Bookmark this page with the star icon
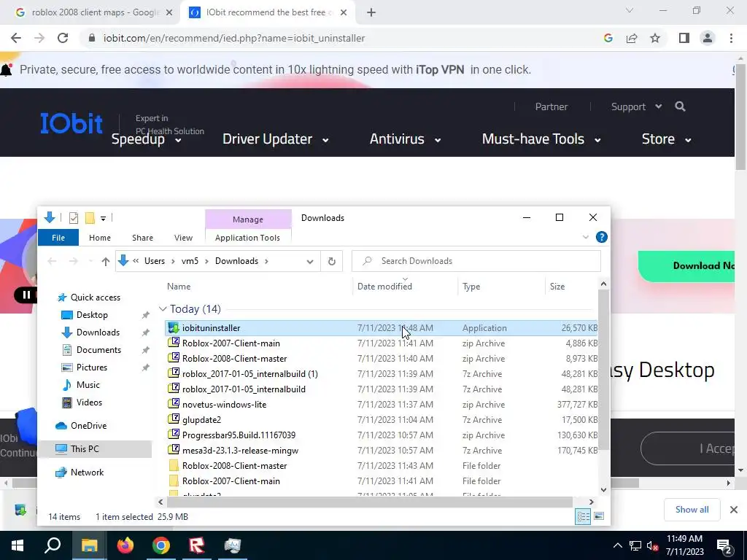 (655, 38)
